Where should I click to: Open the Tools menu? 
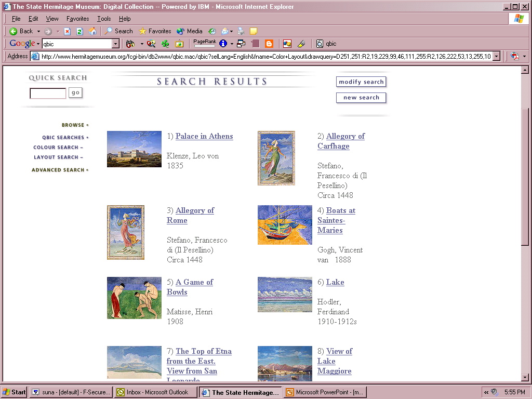pyautogui.click(x=104, y=19)
